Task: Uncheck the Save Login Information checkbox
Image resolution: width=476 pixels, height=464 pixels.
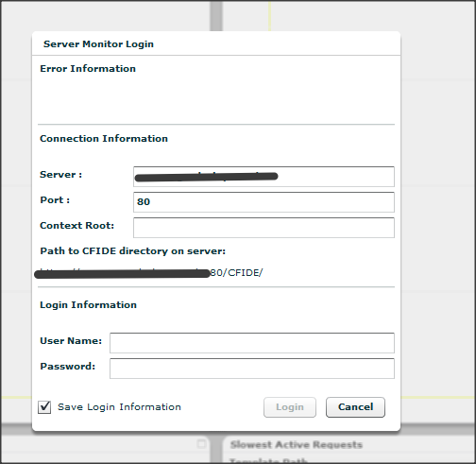Action: (44, 407)
